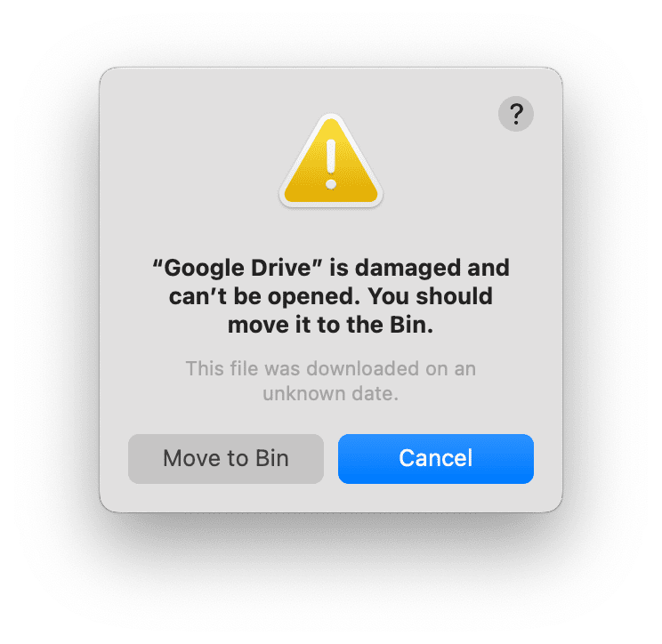Click the caution alert symbol at top
This screenshot has height=644, width=662.
click(331, 160)
